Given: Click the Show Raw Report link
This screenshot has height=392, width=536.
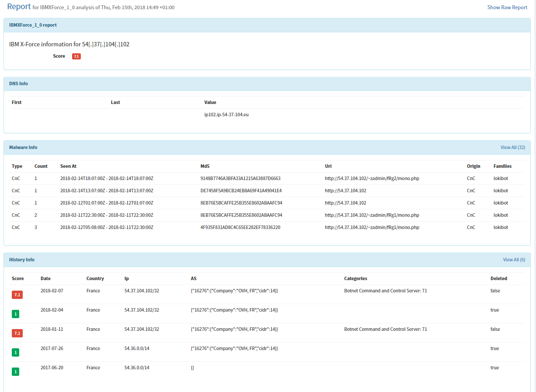Looking at the screenshot, I should [x=507, y=7].
